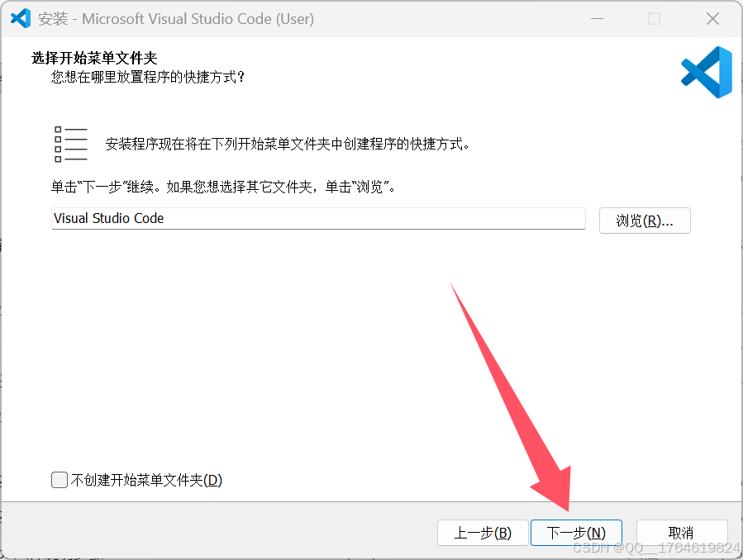Cancel installation with 取消 button
Viewport: 743px width, 560px height.
681,533
